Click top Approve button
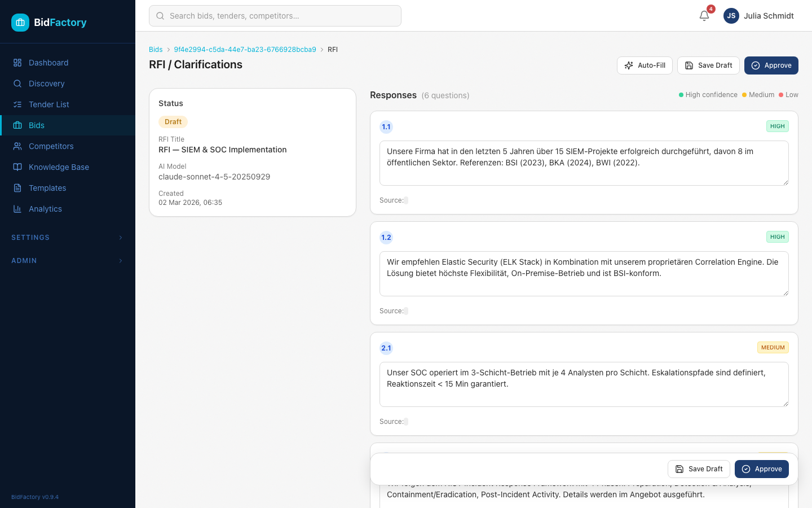Image resolution: width=812 pixels, height=508 pixels. point(771,65)
